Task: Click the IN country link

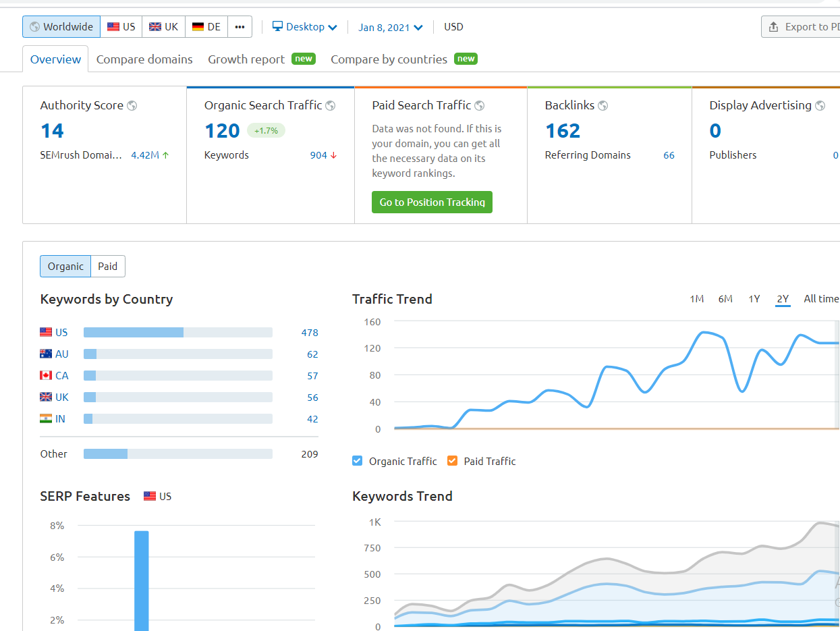Action: [60, 419]
